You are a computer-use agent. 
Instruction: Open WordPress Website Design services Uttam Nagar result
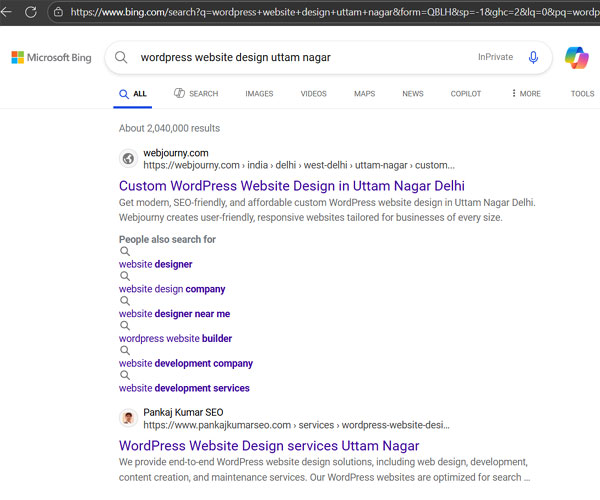(269, 446)
